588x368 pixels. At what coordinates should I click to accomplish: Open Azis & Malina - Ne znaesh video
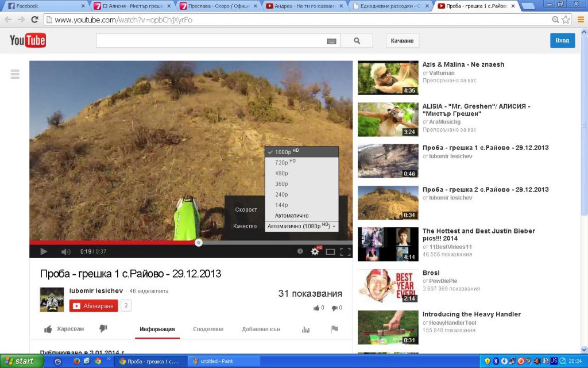(x=463, y=64)
